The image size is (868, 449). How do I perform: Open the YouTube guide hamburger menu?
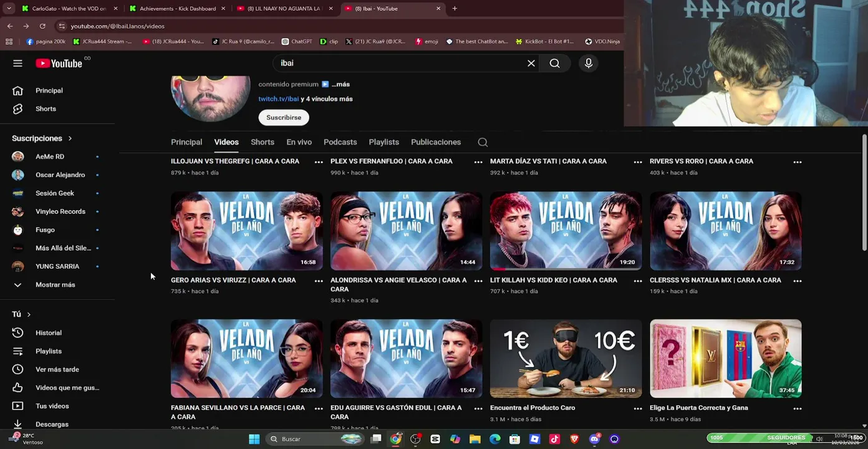tap(17, 63)
